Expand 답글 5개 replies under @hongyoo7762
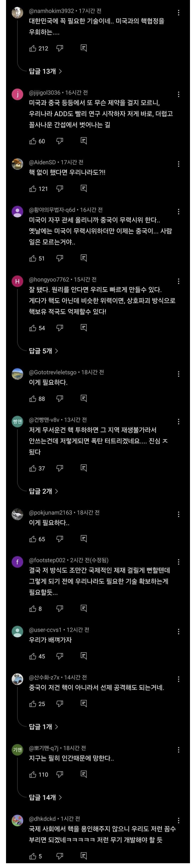 point(43,351)
